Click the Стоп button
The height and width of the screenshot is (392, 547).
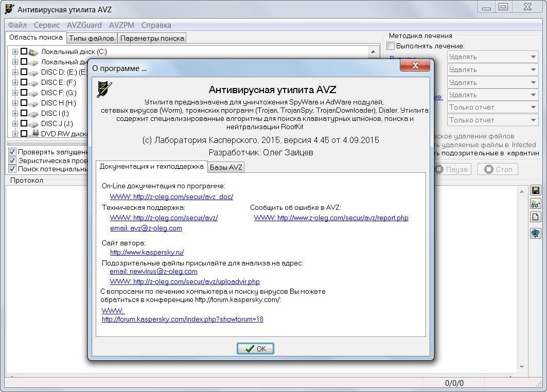point(498,169)
